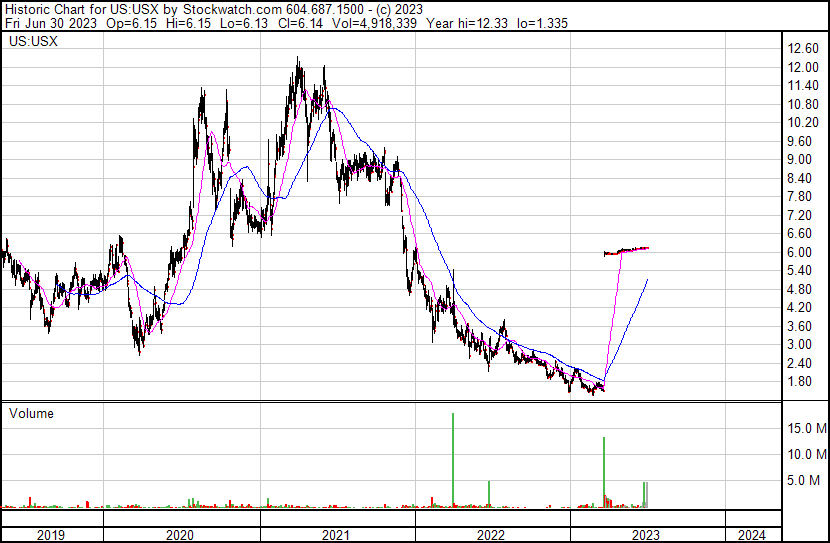The width and height of the screenshot is (830, 543).
Task: Click the chart title with Stockwatch.com header
Action: 214,9
